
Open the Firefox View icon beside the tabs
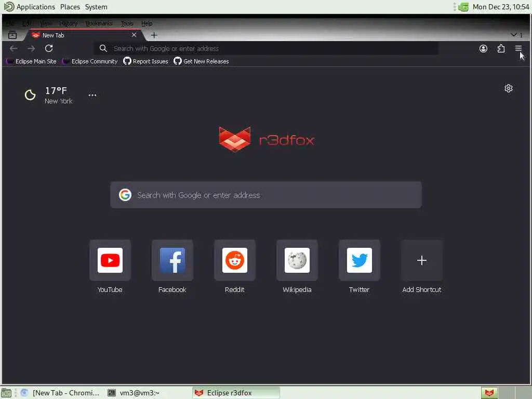tap(12, 35)
